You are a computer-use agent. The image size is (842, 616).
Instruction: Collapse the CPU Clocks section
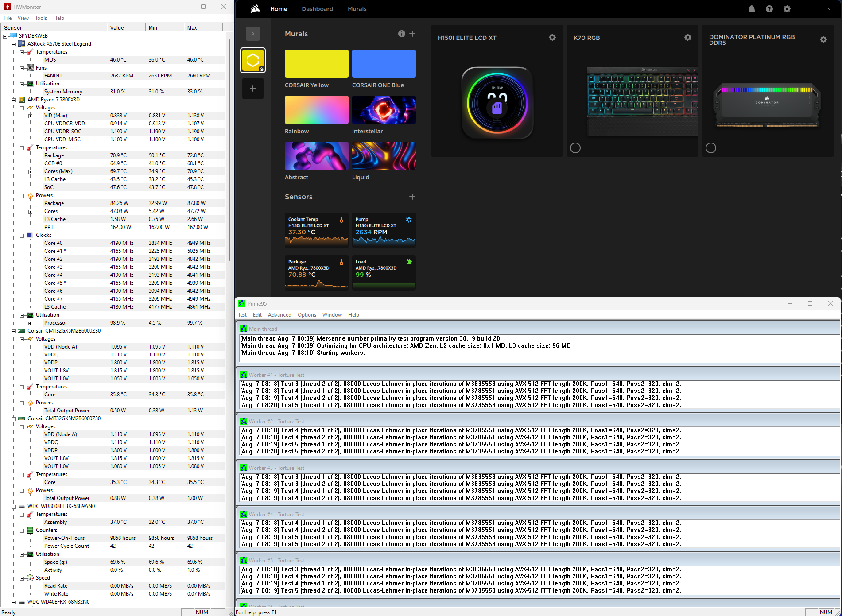(x=22, y=235)
